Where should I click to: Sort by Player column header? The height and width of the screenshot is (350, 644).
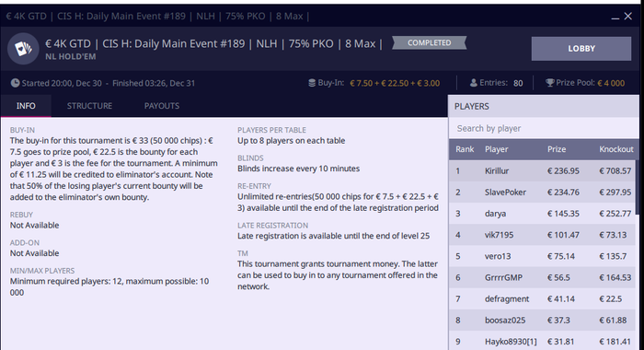coord(496,149)
